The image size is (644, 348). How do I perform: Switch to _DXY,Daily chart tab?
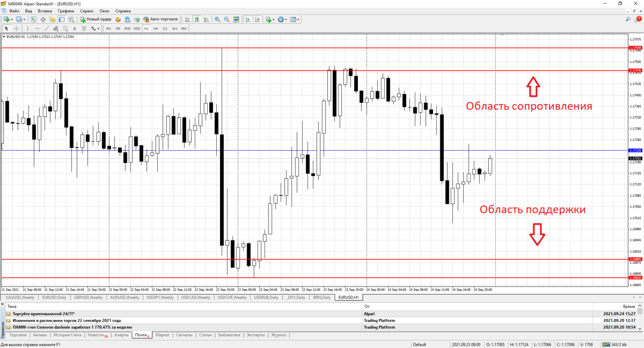(296, 298)
